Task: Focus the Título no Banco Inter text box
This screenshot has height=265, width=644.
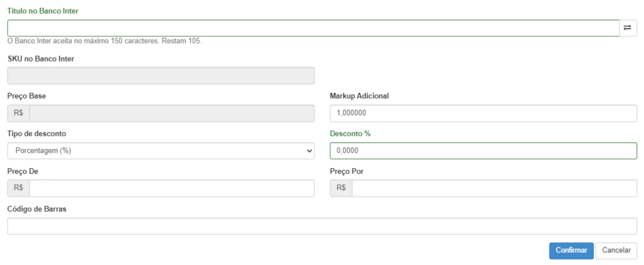Action: pyautogui.click(x=313, y=28)
